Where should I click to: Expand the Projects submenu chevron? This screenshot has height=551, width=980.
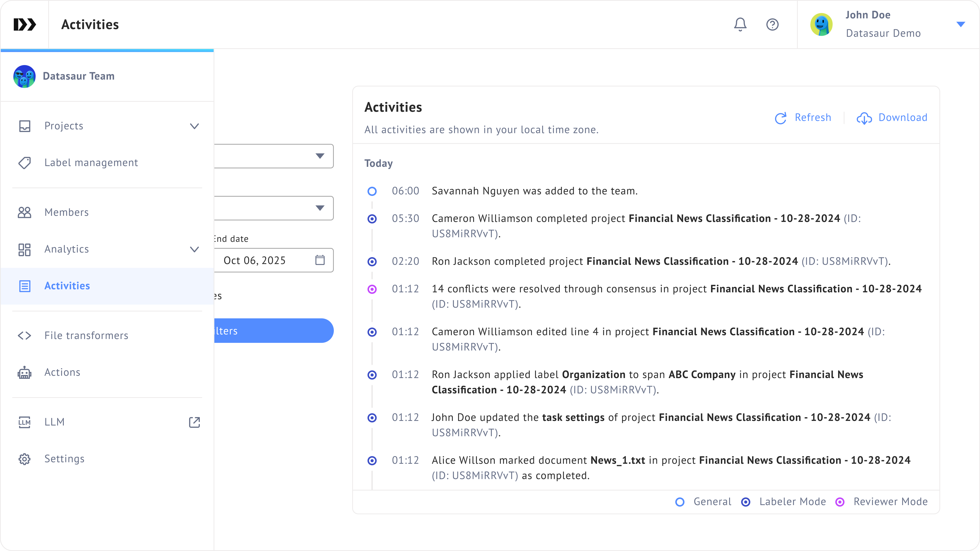tap(194, 126)
